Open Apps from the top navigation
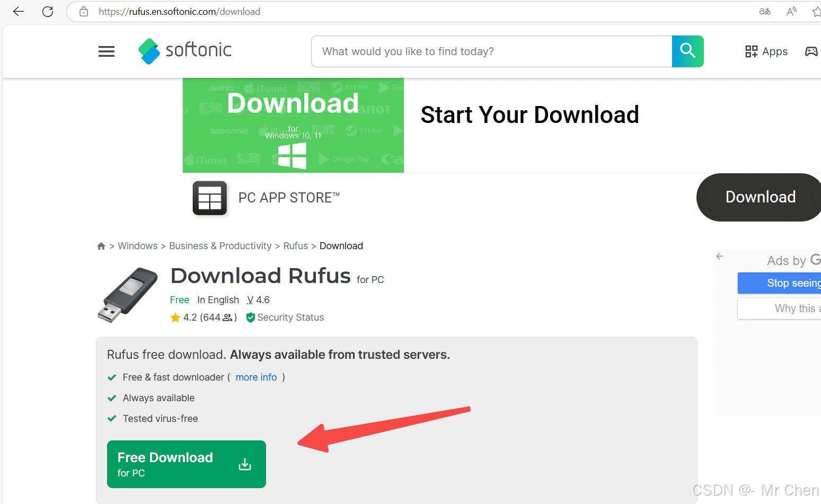This screenshot has width=821, height=504. click(x=766, y=51)
